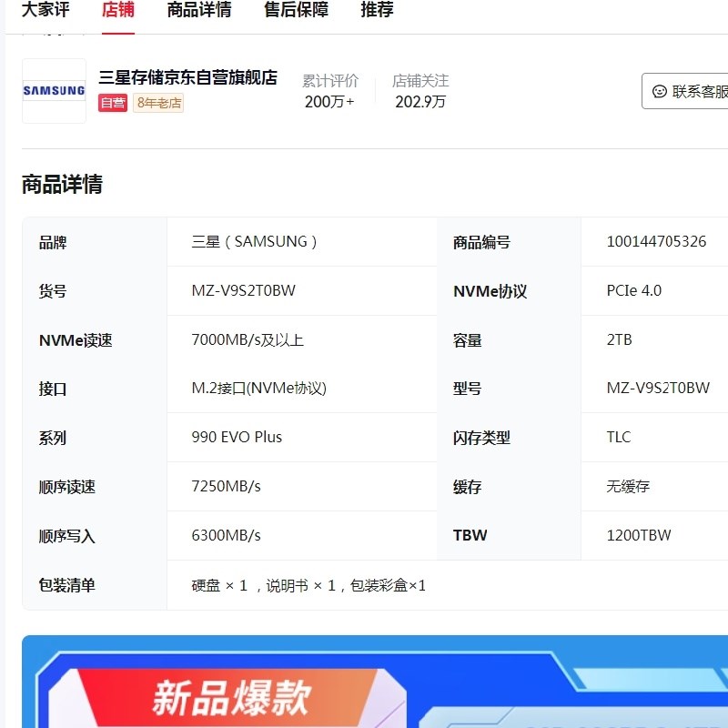Select 型号 value MZ-V9S2T0BW
728x728 pixels.
[x=658, y=389]
